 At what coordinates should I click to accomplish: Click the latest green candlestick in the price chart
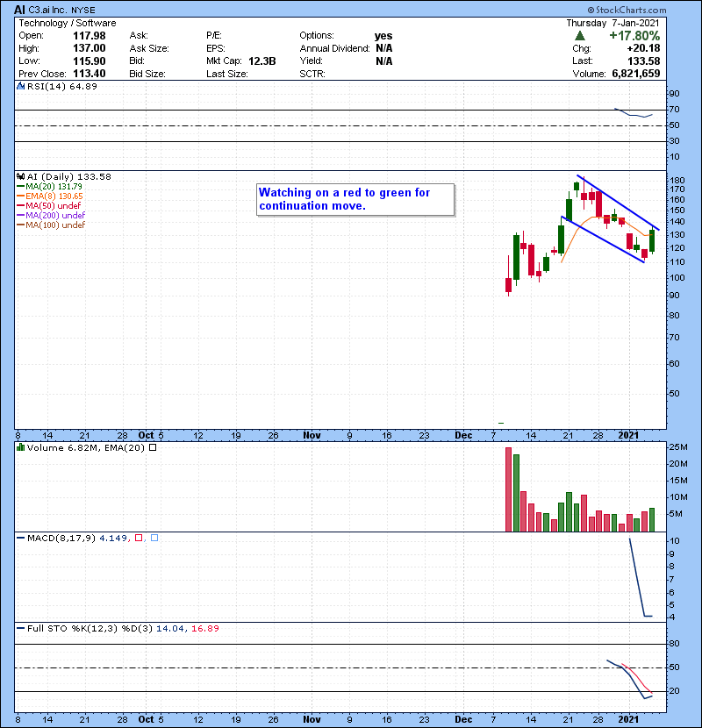652,241
